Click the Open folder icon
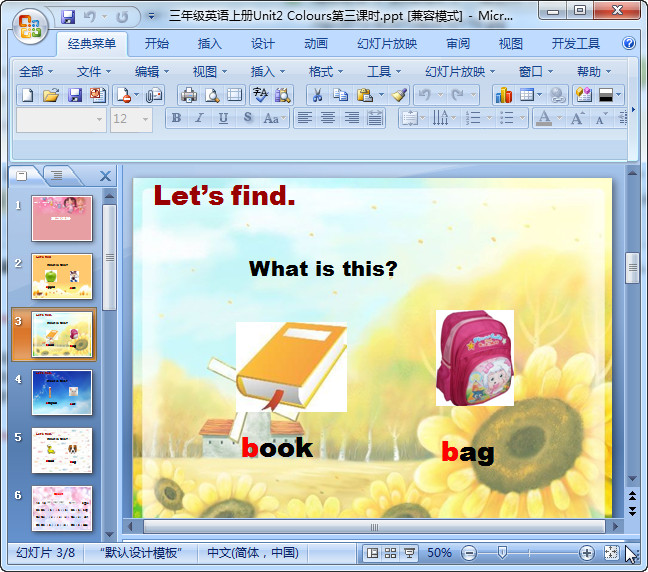The image size is (648, 572). click(51, 95)
